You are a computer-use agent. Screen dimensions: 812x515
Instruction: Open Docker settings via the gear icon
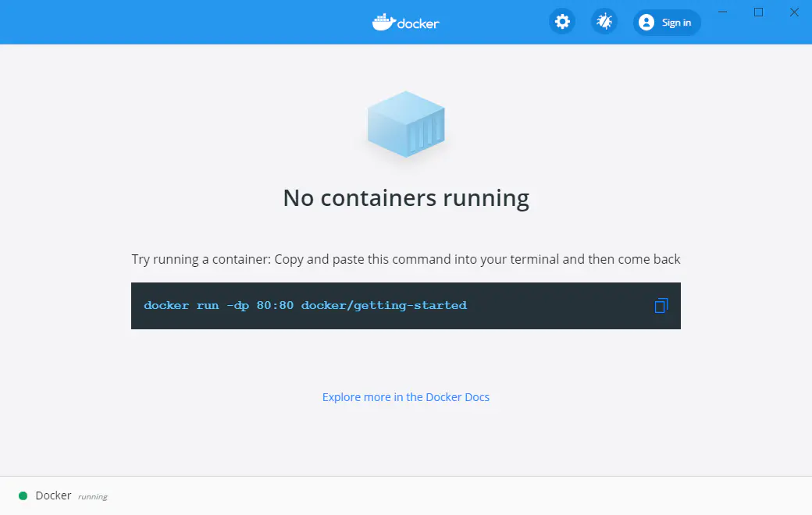tap(562, 22)
